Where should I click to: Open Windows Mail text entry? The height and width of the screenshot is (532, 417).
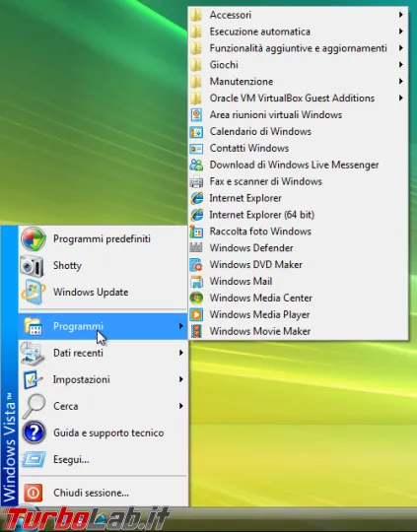click(x=241, y=281)
